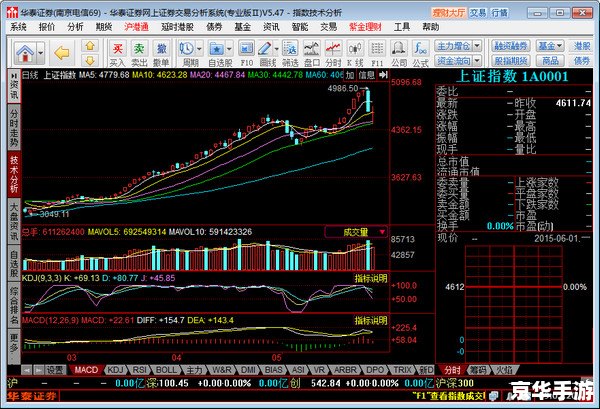The height and width of the screenshot is (409, 600).
Task: Click the 撤单 cancel order icon
Action: (x=161, y=49)
